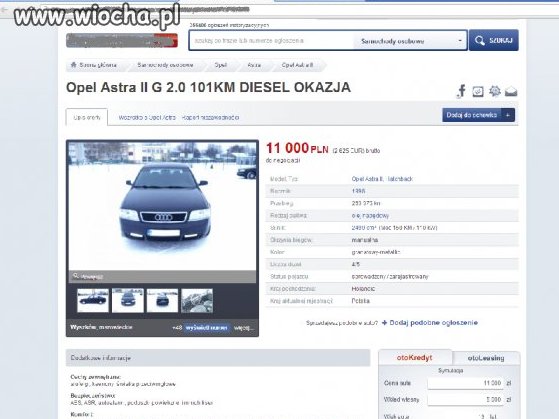Viewport: 559px width, 419px height.
Task: Click the SZUKAJ search button
Action: [493, 40]
